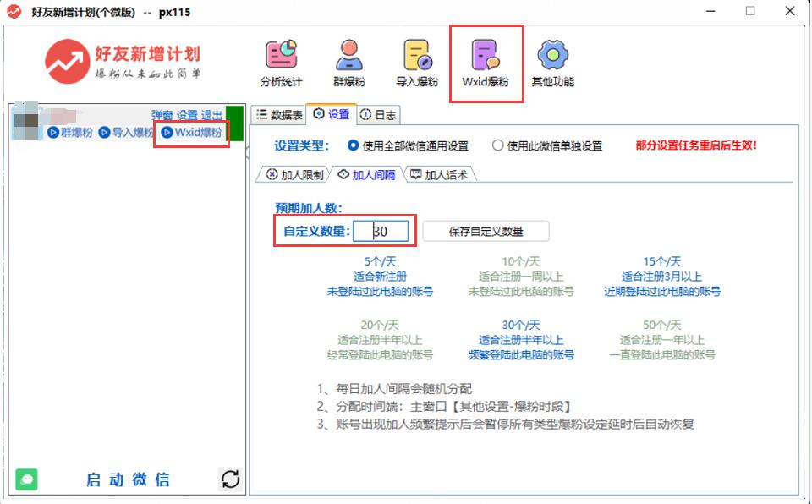
Task: Open the 加人间隔 sub-tab
Action: coord(366,175)
